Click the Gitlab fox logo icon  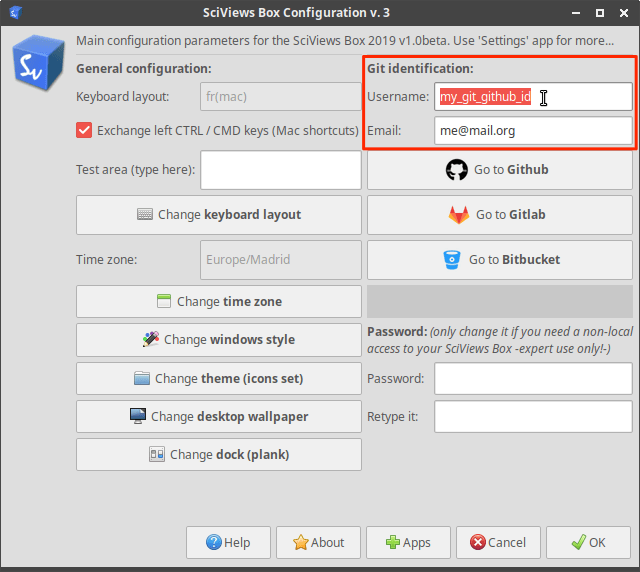[x=459, y=215]
